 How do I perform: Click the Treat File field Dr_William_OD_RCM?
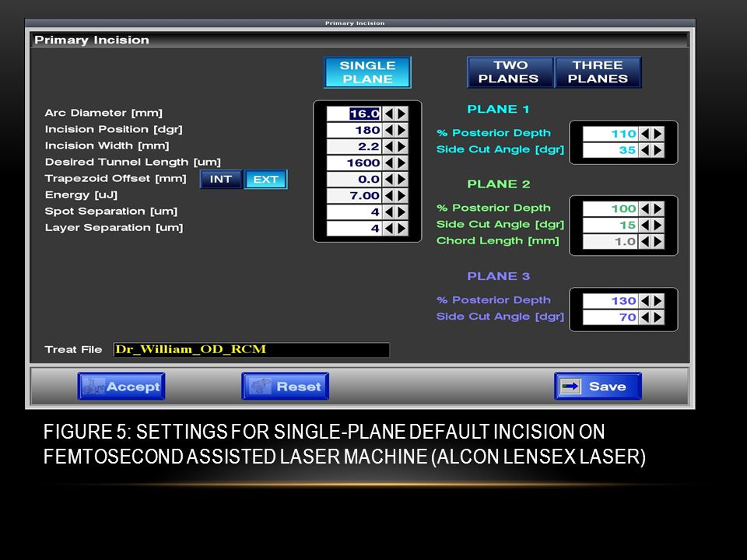(x=251, y=349)
